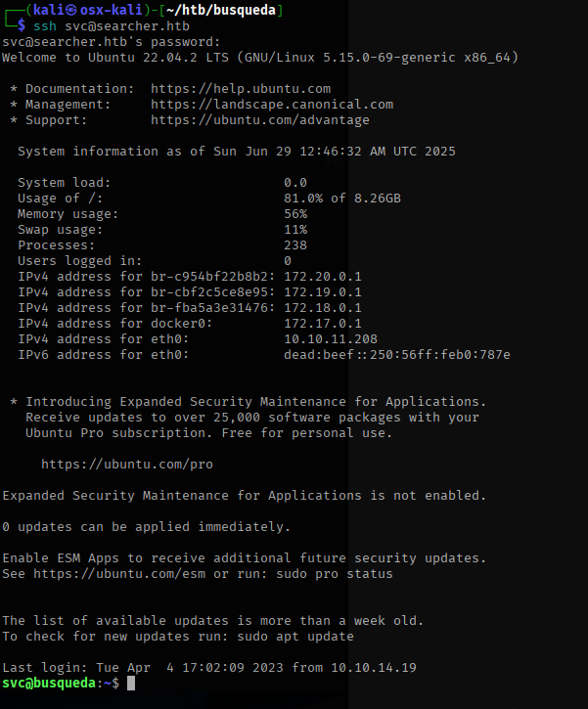The height and width of the screenshot is (709, 588).
Task: Open the help.ubuntu.com documentation link
Action: [x=241, y=89]
